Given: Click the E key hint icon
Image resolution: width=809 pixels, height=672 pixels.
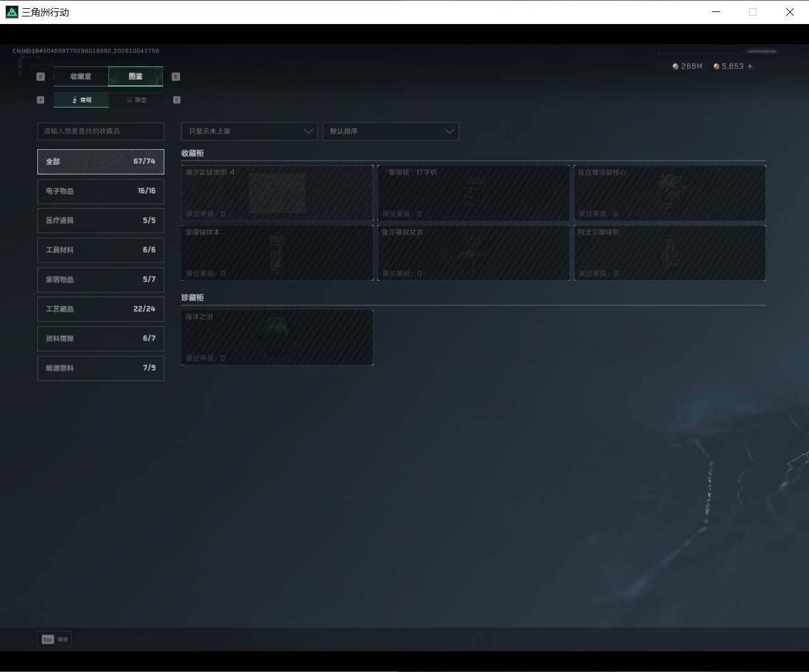Looking at the screenshot, I should [176, 76].
